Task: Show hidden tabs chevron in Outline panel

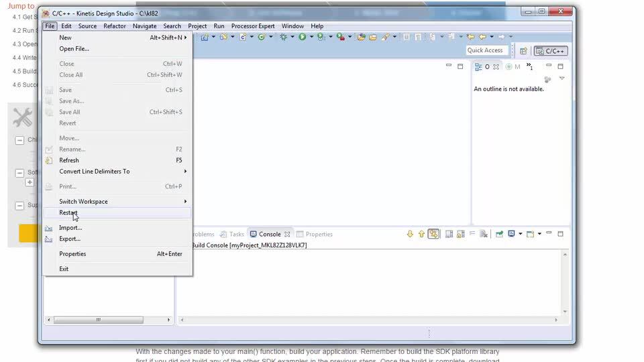Action: (530, 66)
